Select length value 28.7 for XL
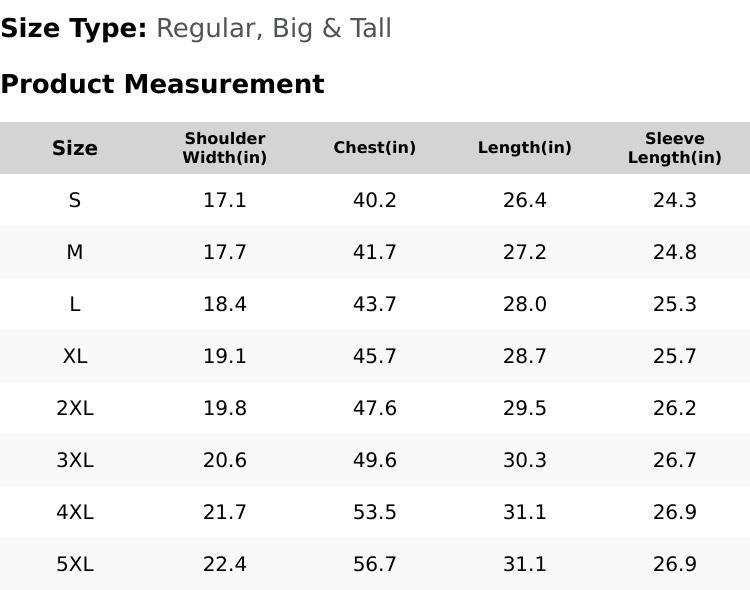The image size is (750, 590). click(x=525, y=356)
